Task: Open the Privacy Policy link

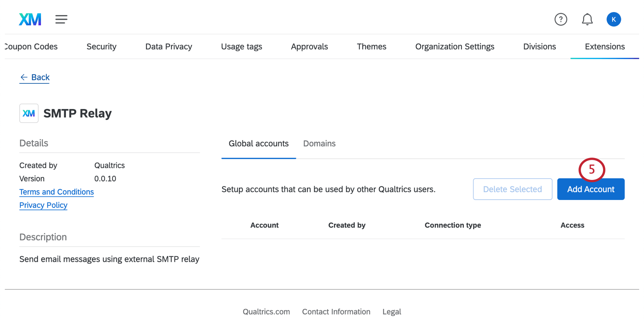Action: point(43,205)
